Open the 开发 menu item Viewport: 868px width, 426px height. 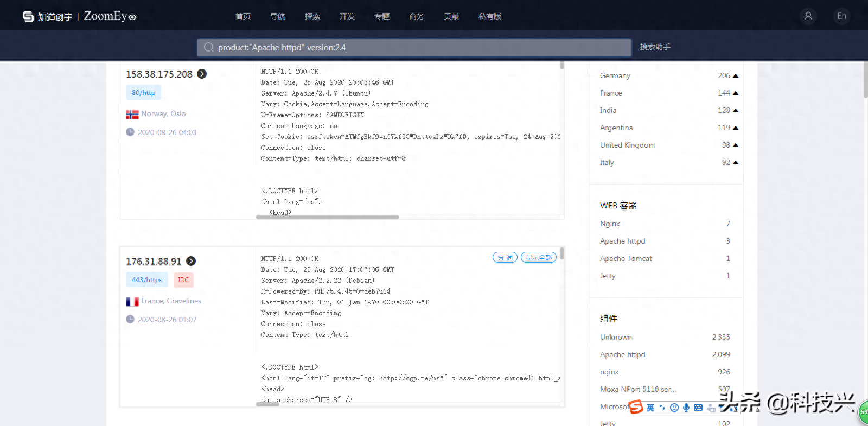pos(347,16)
